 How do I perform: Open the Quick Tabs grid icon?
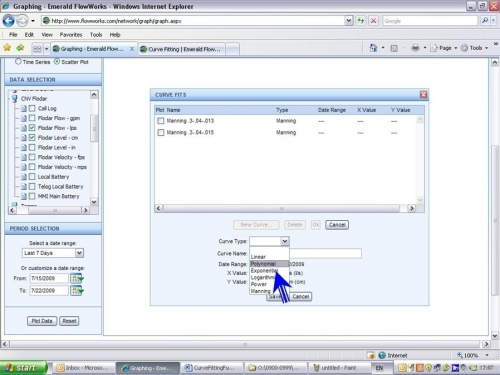[x=37, y=49]
